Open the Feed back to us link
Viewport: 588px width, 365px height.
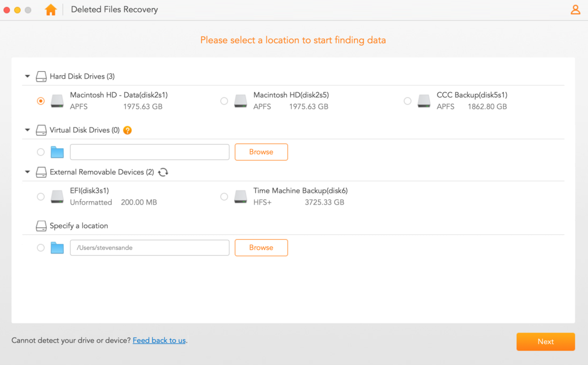[x=159, y=340]
